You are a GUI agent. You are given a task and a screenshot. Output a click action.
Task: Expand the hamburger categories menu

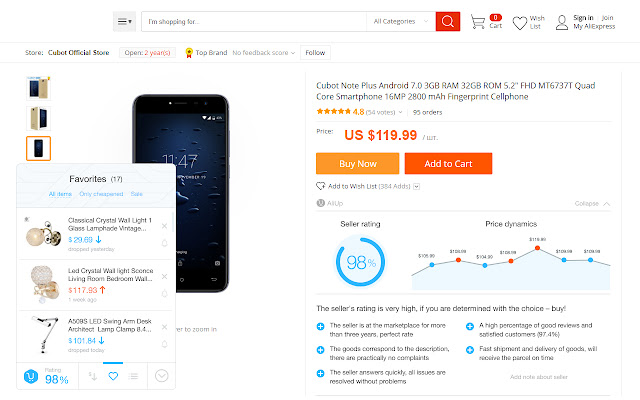point(124,21)
